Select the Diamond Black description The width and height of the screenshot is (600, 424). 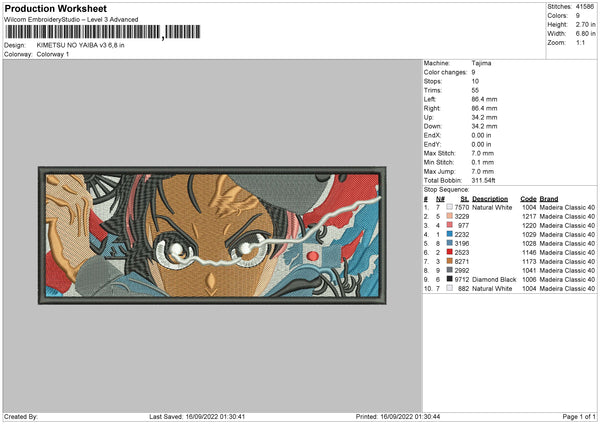[494, 279]
